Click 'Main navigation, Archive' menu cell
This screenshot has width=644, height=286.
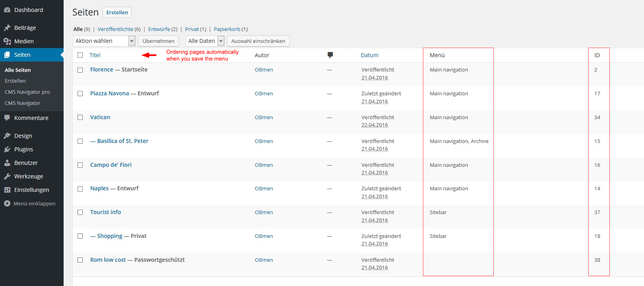(459, 141)
